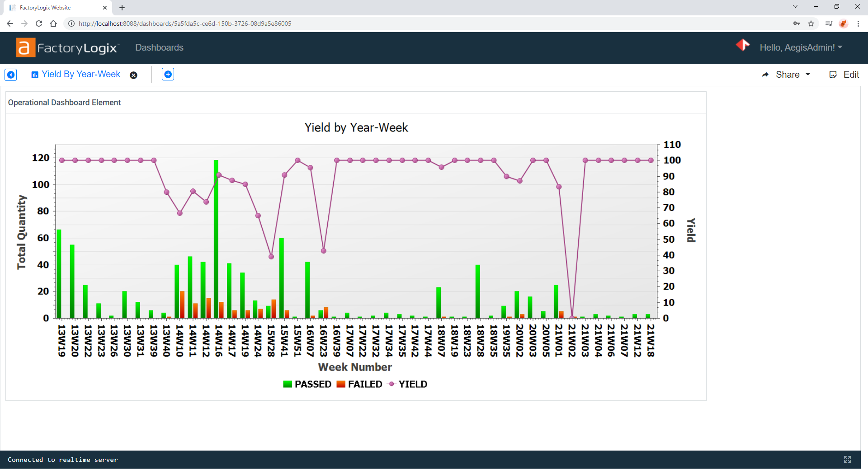The width and height of the screenshot is (868, 470).
Task: Click the tall 14W16 passed bar
Action: tap(216, 240)
